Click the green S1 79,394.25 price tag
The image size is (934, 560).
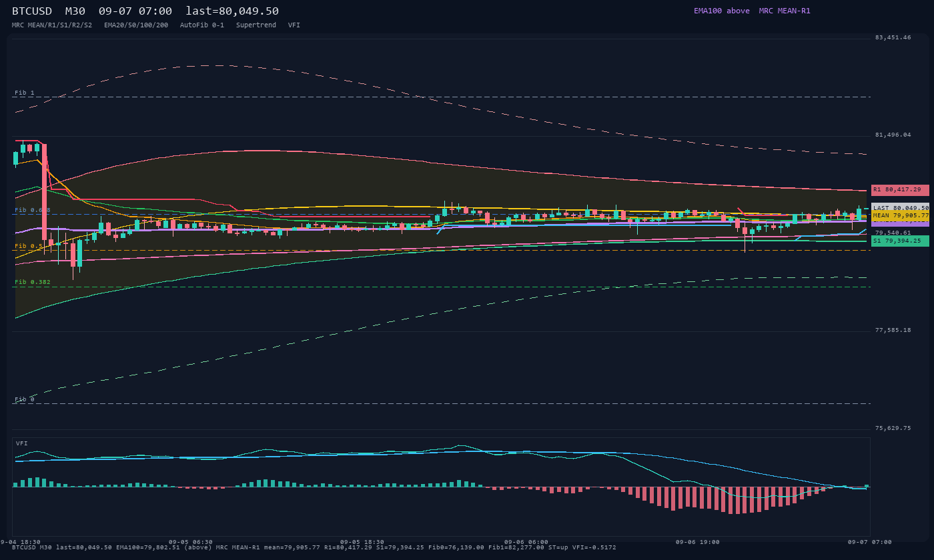[900, 241]
